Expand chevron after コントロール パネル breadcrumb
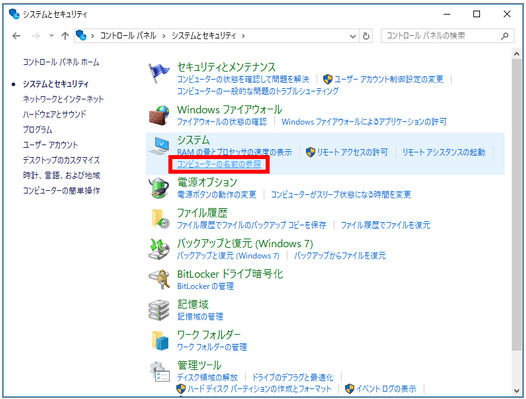The image size is (526, 399). pyautogui.click(x=164, y=36)
